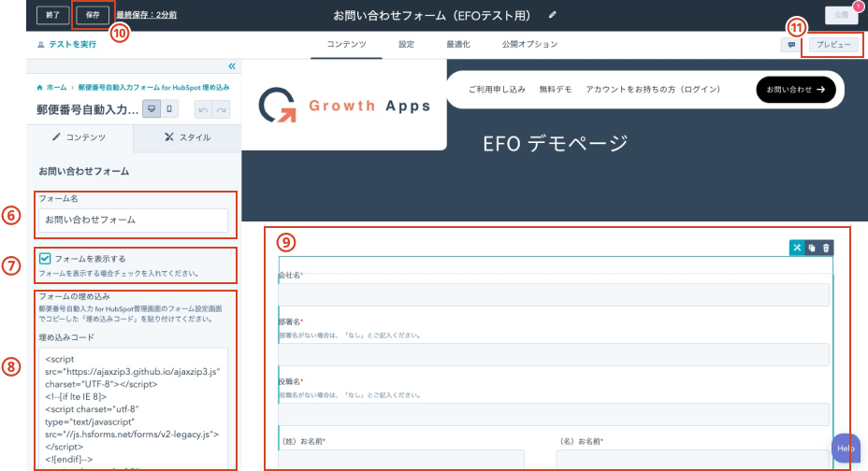
Task: Open the 公開オプション tab
Action: (529, 44)
